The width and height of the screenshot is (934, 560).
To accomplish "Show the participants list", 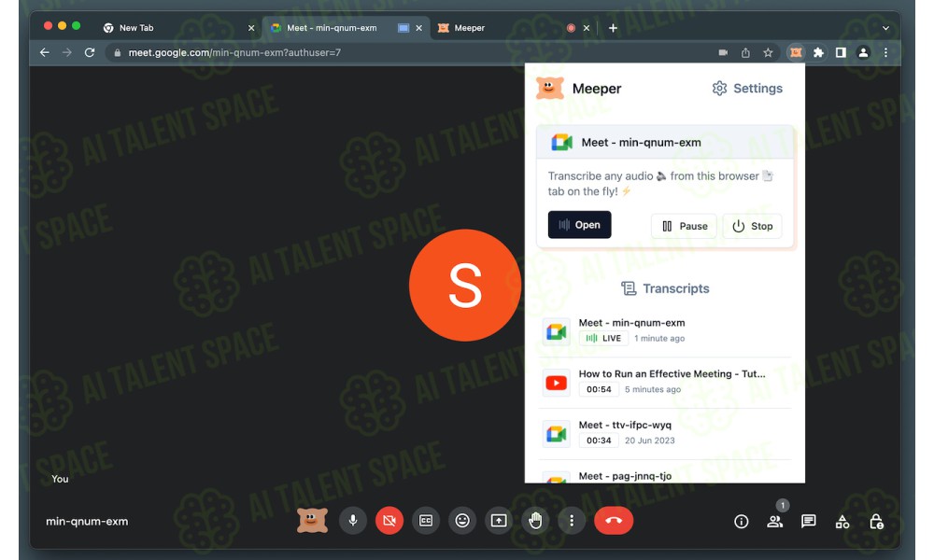I will 775,522.
